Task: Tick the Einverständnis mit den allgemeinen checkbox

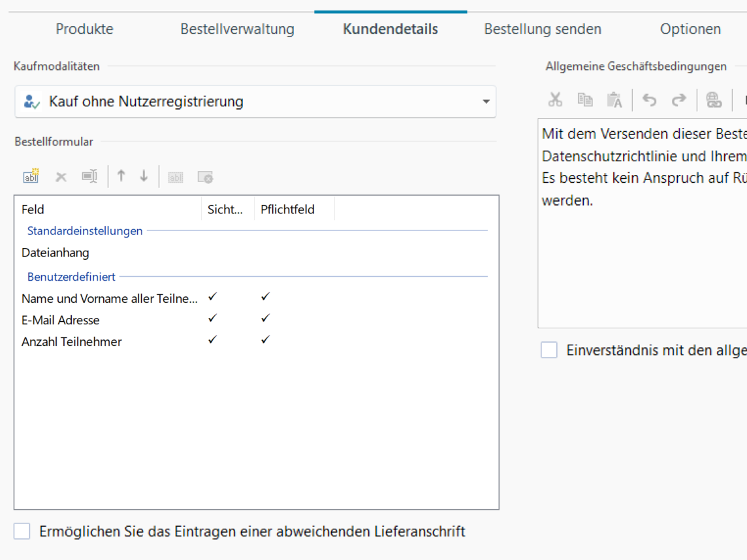Action: click(x=549, y=350)
